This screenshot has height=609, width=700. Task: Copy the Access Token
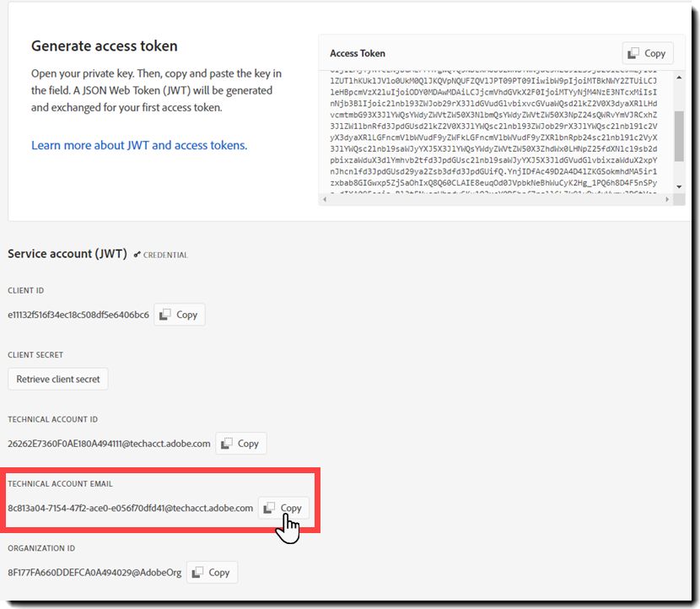(x=648, y=53)
